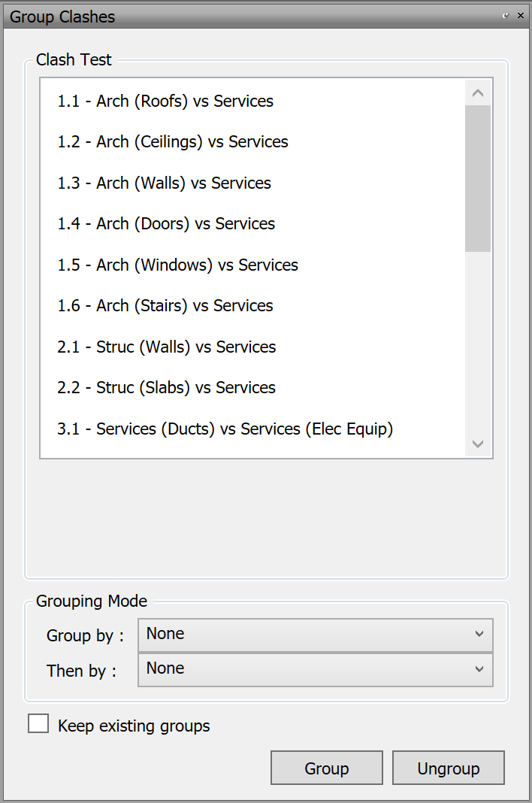The width and height of the screenshot is (532, 803).
Task: Close the Group Clashes panel
Action: tap(520, 16)
